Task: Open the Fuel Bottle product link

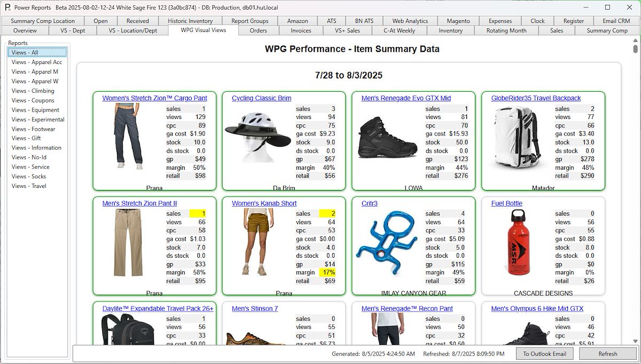Action: (507, 203)
